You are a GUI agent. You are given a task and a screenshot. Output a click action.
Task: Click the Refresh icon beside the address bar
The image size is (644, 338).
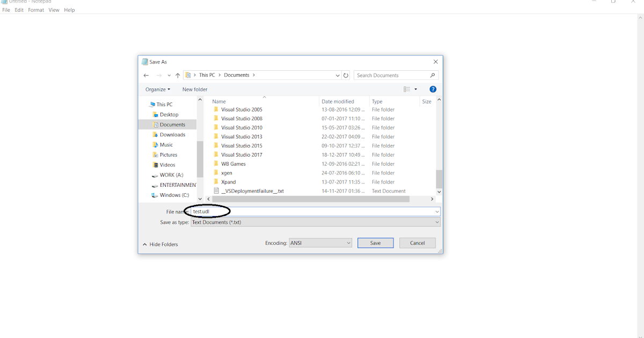click(346, 75)
